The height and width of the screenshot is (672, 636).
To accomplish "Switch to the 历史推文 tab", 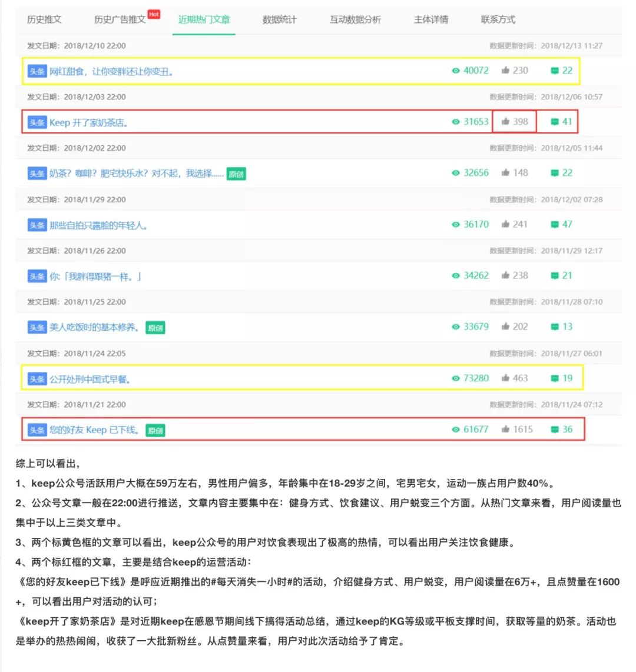I will 44,19.
